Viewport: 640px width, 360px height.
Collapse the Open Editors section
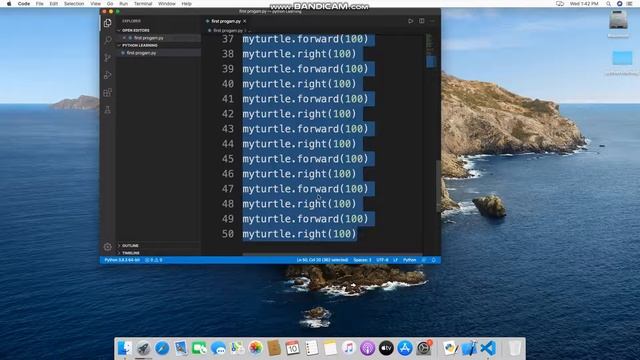[136, 31]
